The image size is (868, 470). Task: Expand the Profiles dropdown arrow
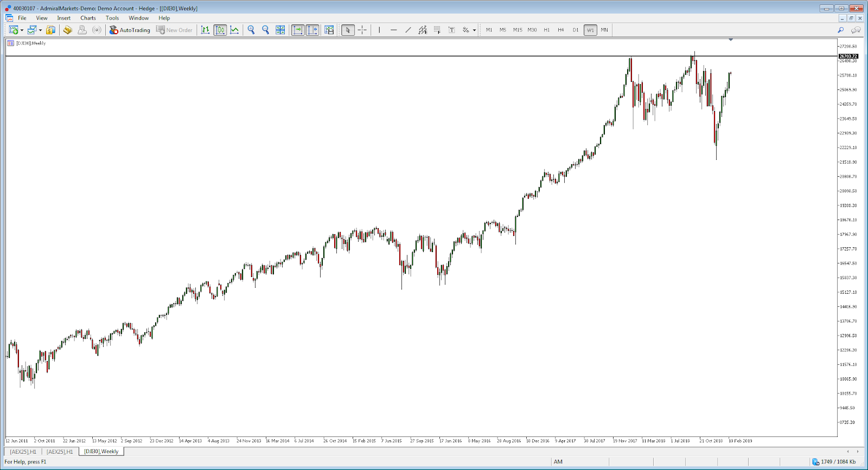pyautogui.click(x=40, y=30)
